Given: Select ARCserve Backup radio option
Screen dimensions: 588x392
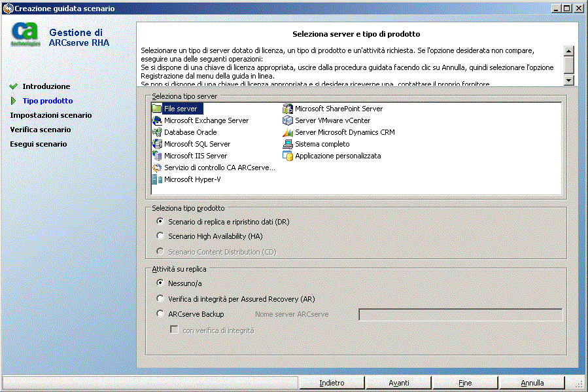Looking at the screenshot, I should click(x=160, y=313).
